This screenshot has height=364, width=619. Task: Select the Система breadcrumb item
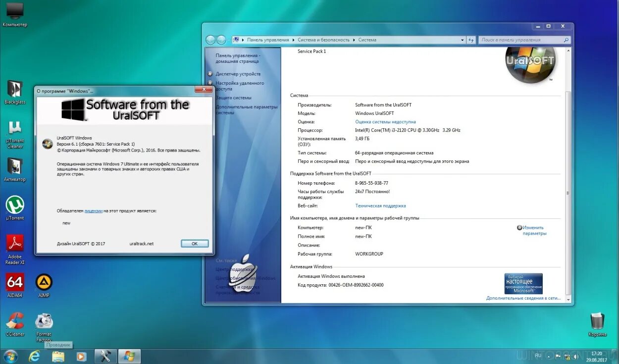coord(367,40)
